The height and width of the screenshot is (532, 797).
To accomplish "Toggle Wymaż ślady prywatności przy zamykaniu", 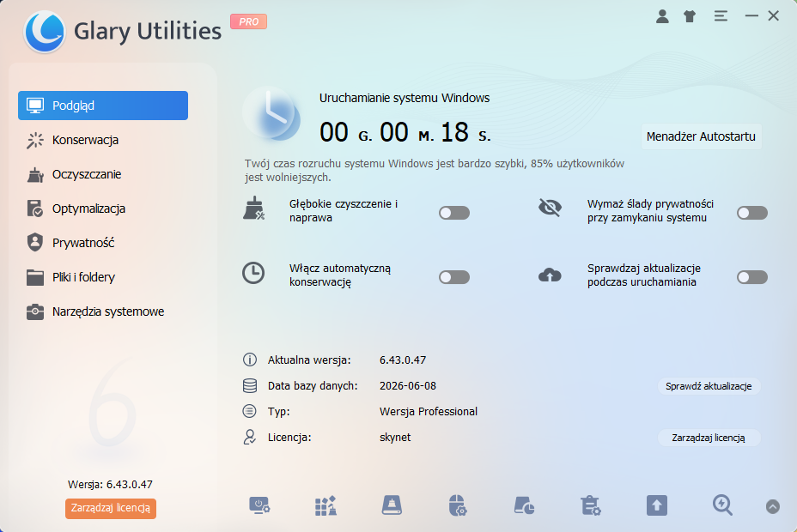I will point(752,213).
